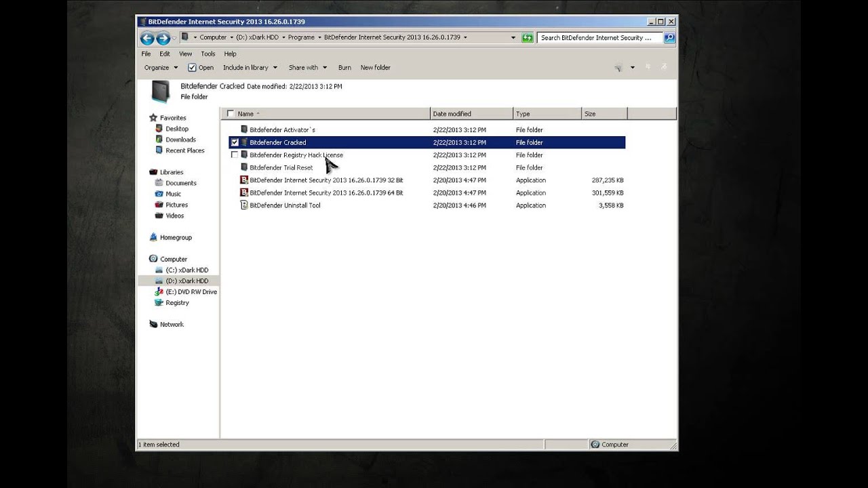
Task: Click the Network icon in sidebar
Action: pyautogui.click(x=153, y=324)
